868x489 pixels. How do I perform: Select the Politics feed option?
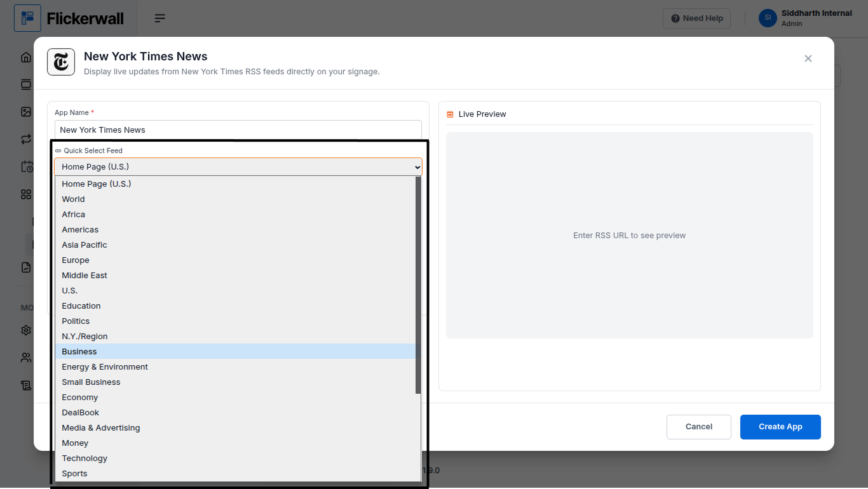pyautogui.click(x=235, y=321)
